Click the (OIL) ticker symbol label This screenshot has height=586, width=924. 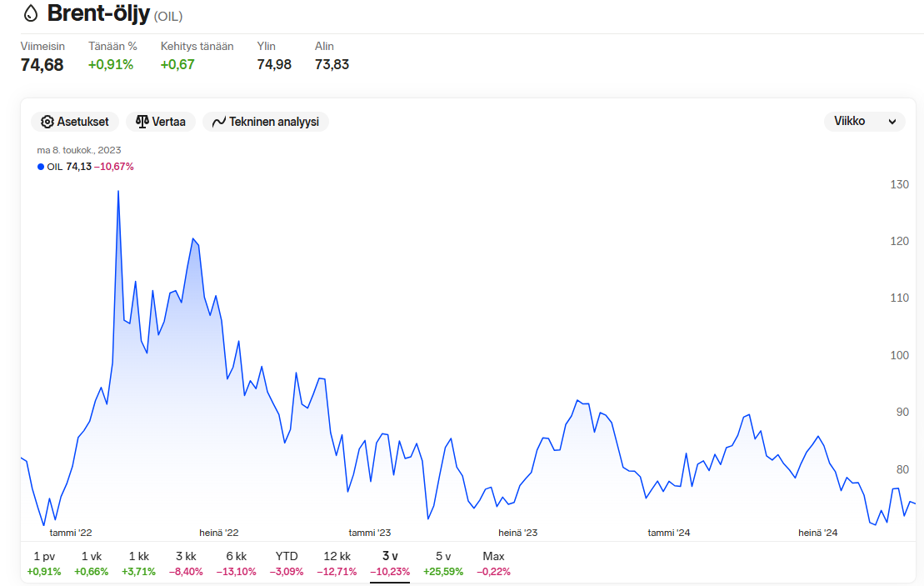point(168,17)
